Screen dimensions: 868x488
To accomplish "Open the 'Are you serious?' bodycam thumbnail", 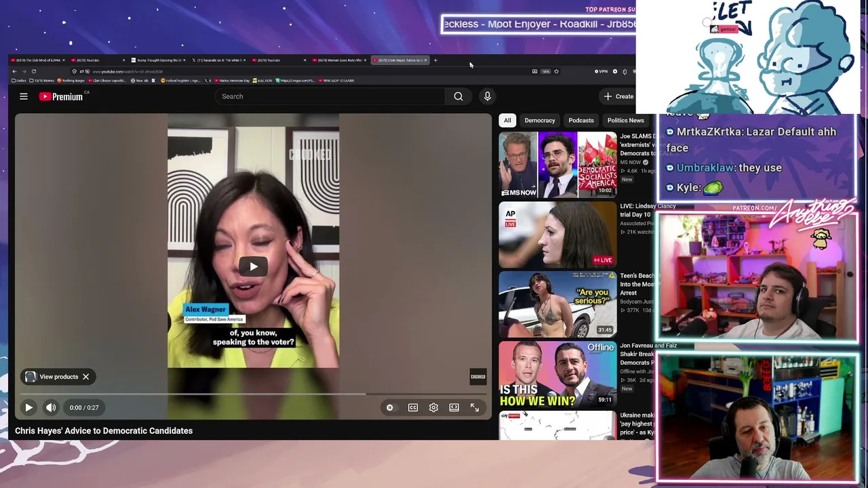I will click(x=558, y=305).
